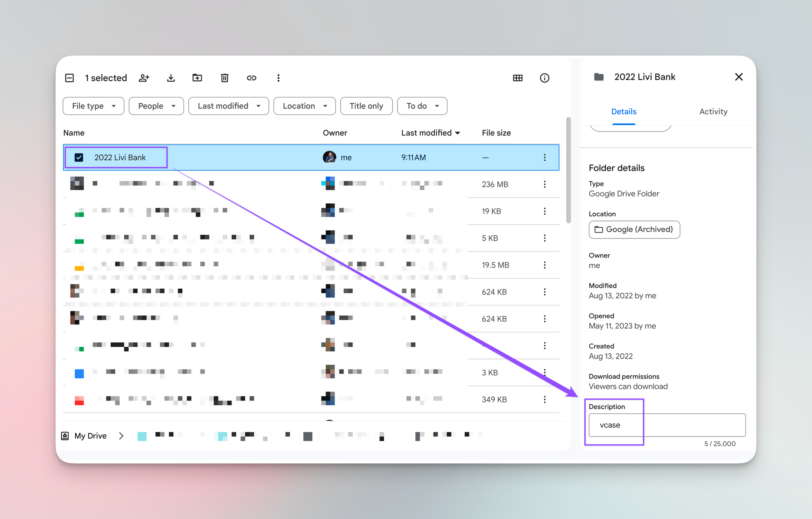Click the Copy link icon
Image resolution: width=812 pixels, height=519 pixels.
251,78
